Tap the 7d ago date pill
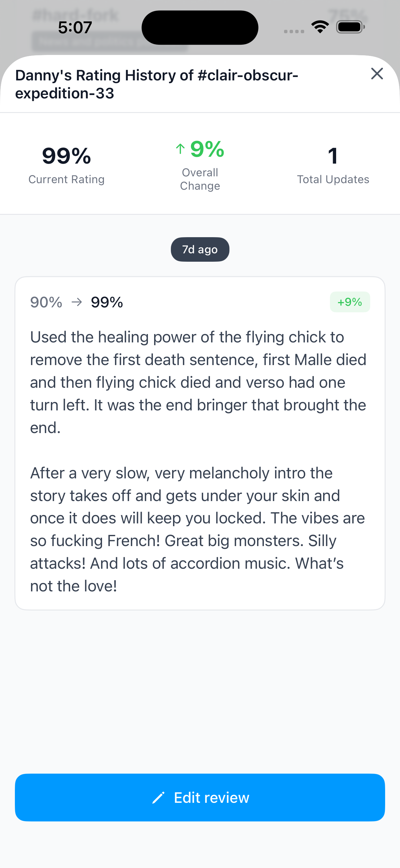 (x=200, y=249)
